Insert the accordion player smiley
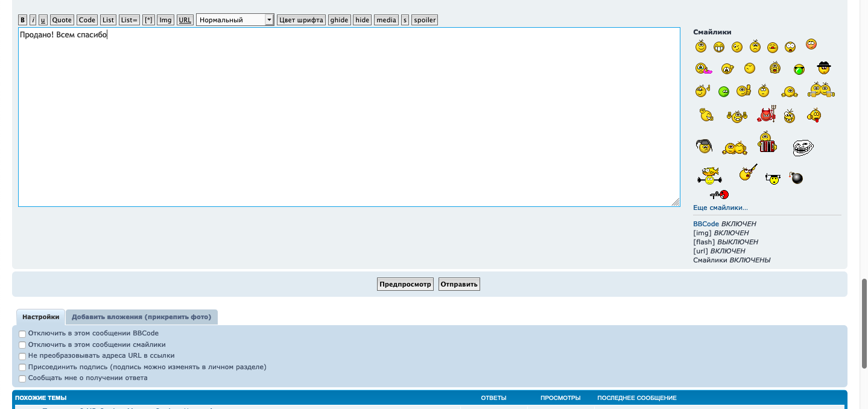 pos(767,142)
